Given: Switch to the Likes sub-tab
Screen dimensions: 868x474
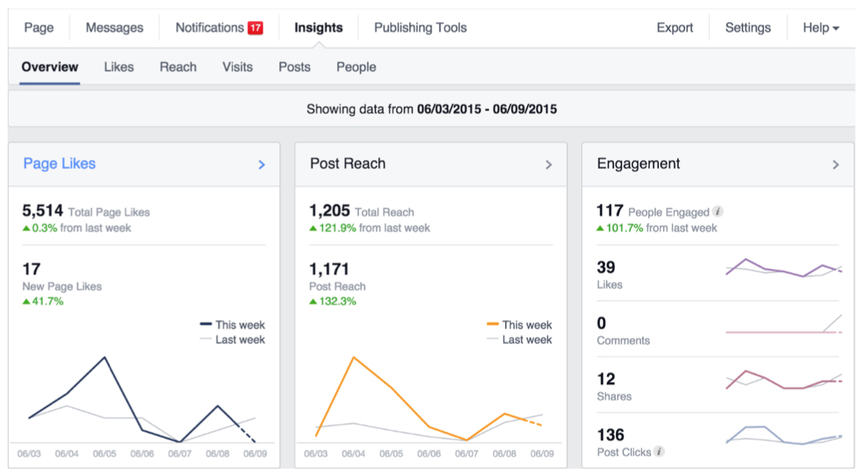Looking at the screenshot, I should point(119,67).
